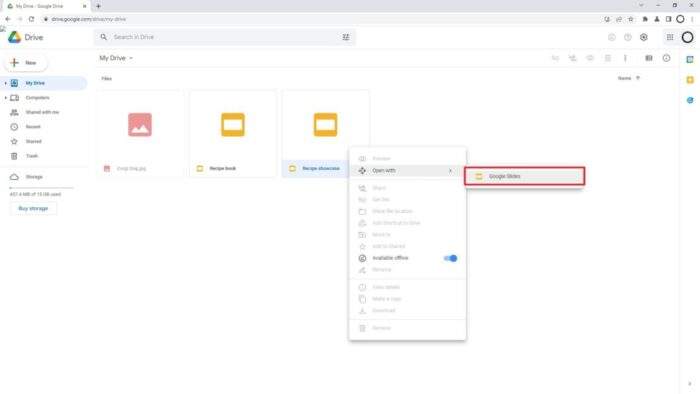Screen dimensions: 700x394
Task: Open the Google apps grid icon
Action: point(670,37)
